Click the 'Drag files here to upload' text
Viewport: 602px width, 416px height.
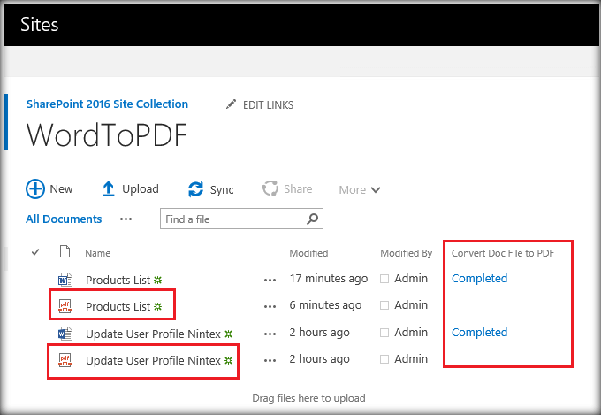coord(309,398)
